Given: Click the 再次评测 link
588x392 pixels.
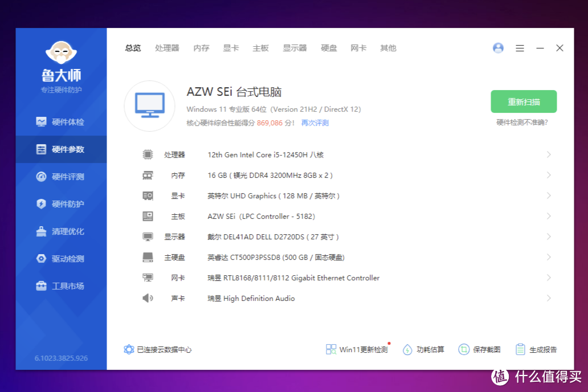Looking at the screenshot, I should 315,123.
